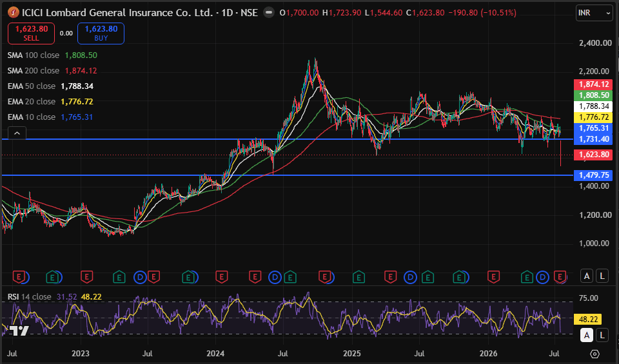This screenshot has height=364, width=619.
Task: Click the white 1,788.34 price axis label
Action: pos(593,106)
